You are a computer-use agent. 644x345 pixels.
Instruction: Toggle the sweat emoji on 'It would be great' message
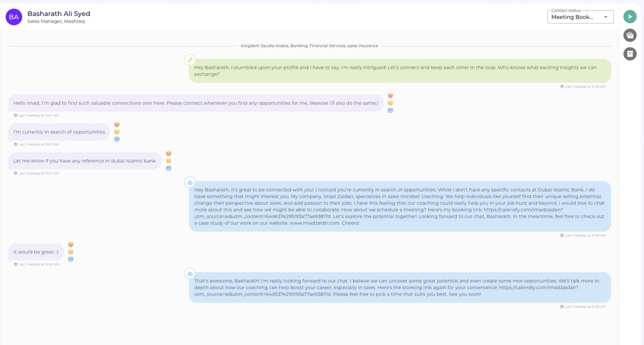(70, 244)
